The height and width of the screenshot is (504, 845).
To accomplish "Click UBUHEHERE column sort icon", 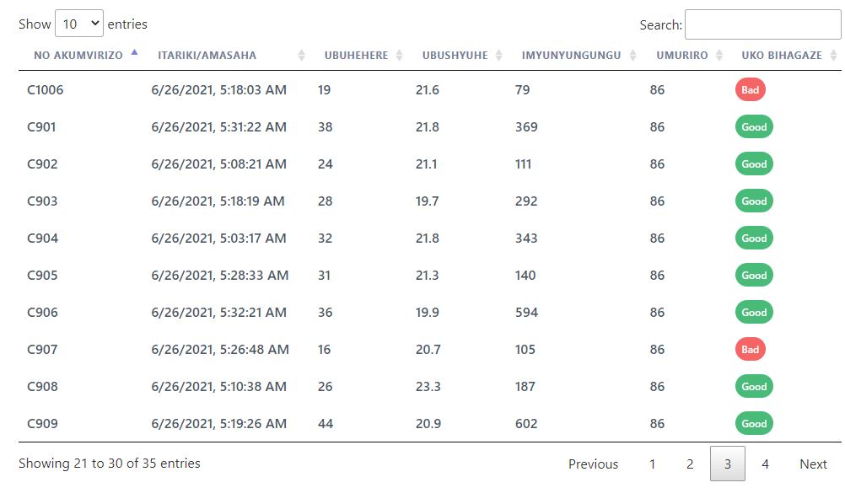I will [x=400, y=55].
